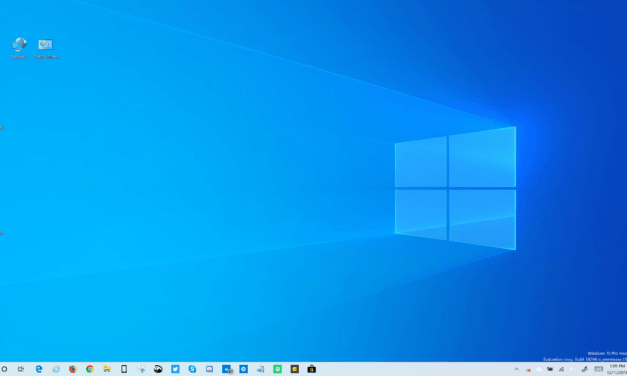Launch Microsoft Edge from the taskbar
The height and width of the screenshot is (376, 627).
39,369
